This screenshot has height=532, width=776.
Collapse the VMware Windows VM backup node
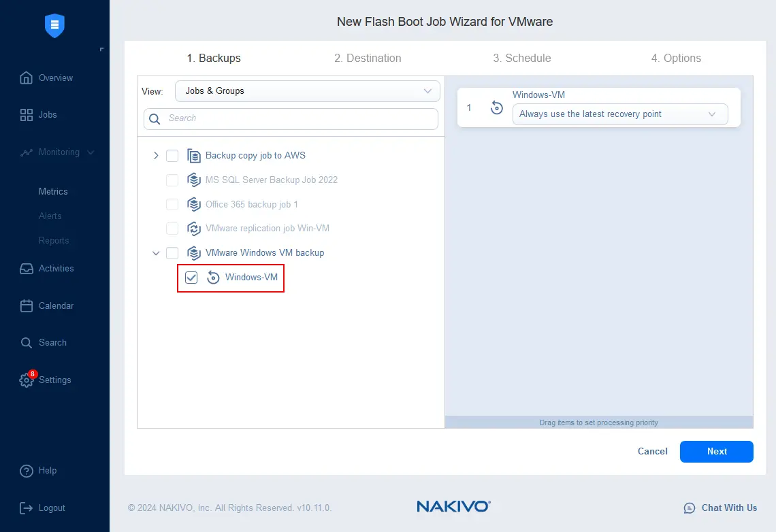156,253
